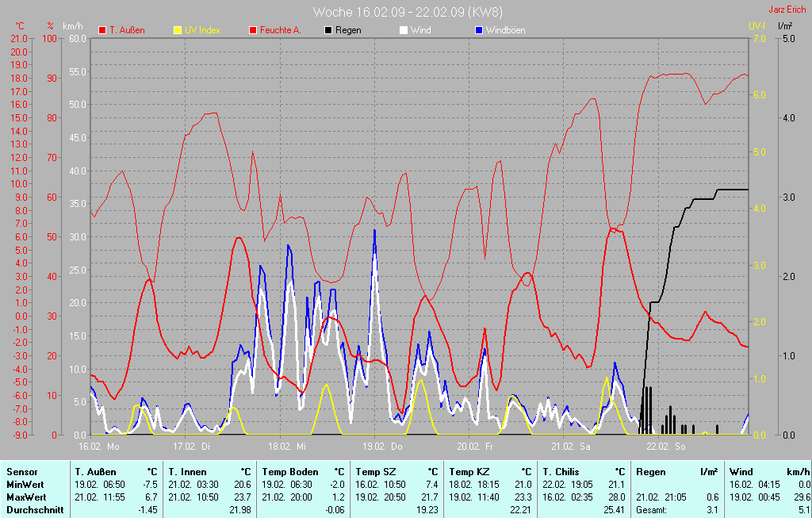
Task: Click the l/m² axis label above chart
Action: (785, 26)
